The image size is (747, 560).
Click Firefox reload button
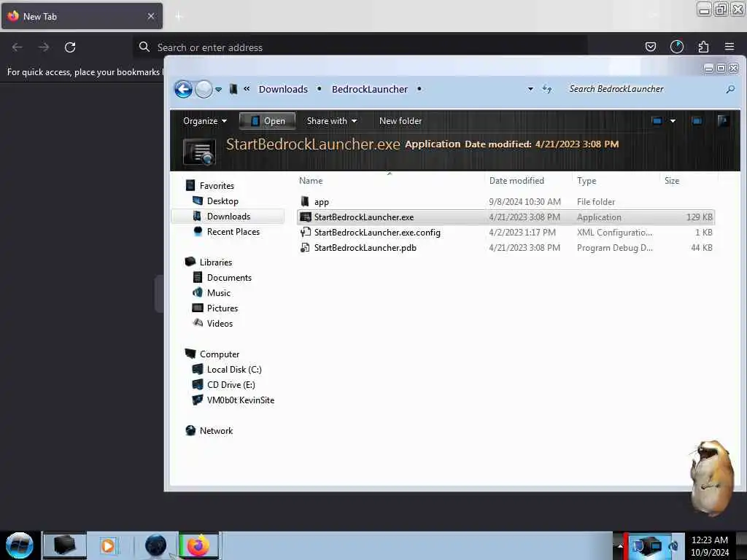coord(70,47)
